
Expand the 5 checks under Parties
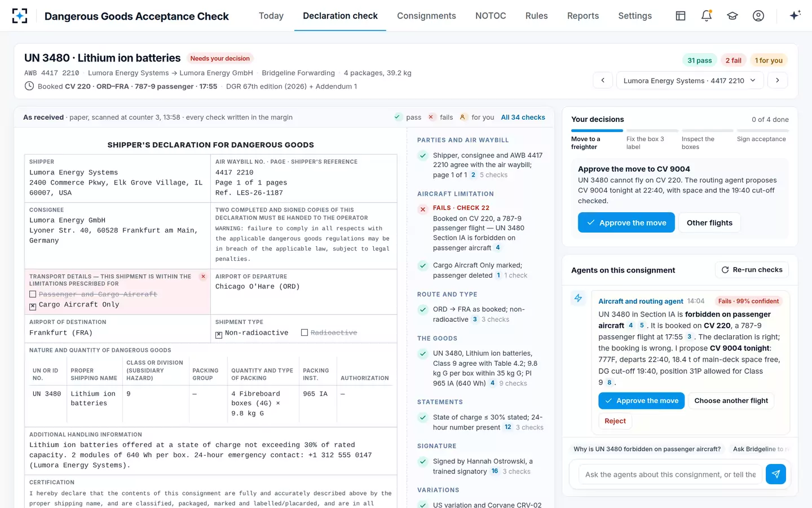[x=493, y=175]
